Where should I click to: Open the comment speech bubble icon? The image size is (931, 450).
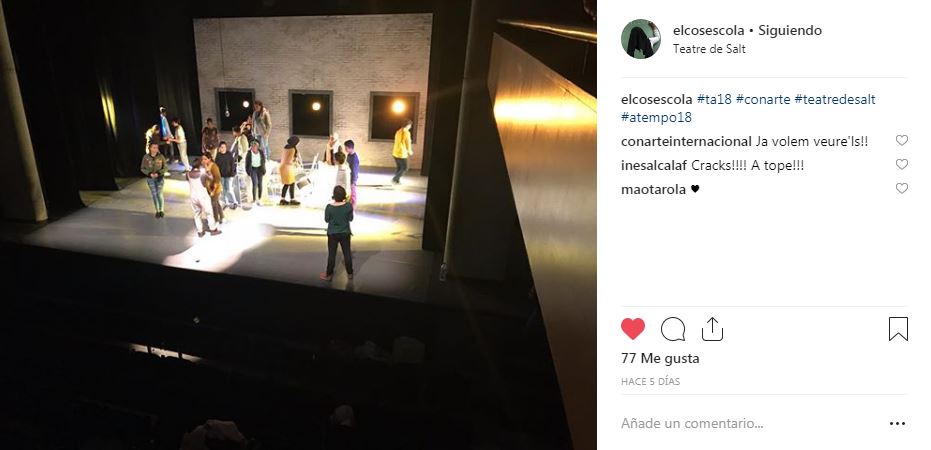pos(673,329)
